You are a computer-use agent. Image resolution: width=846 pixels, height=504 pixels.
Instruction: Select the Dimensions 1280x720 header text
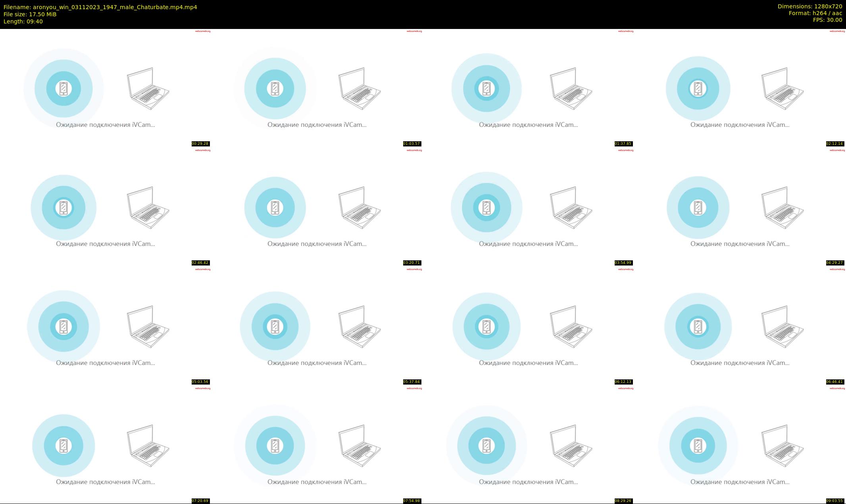pos(810,6)
